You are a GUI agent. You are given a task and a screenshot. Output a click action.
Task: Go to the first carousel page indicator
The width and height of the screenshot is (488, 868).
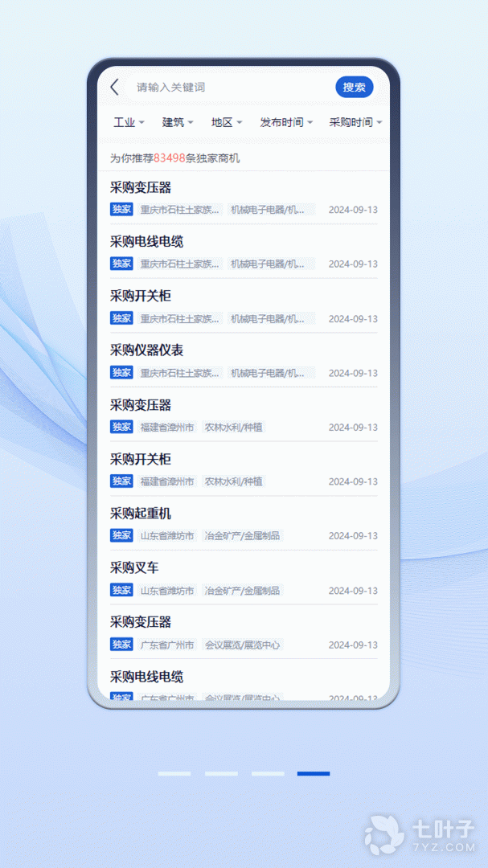(x=174, y=773)
